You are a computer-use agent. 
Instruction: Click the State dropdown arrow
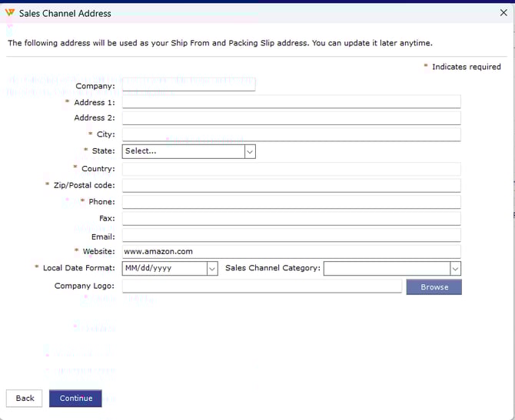250,151
